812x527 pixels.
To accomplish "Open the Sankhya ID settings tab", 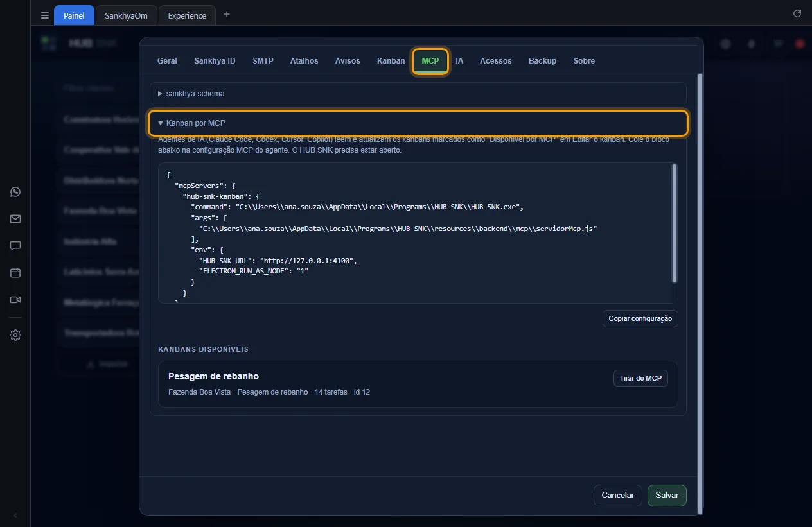I will 215,61.
